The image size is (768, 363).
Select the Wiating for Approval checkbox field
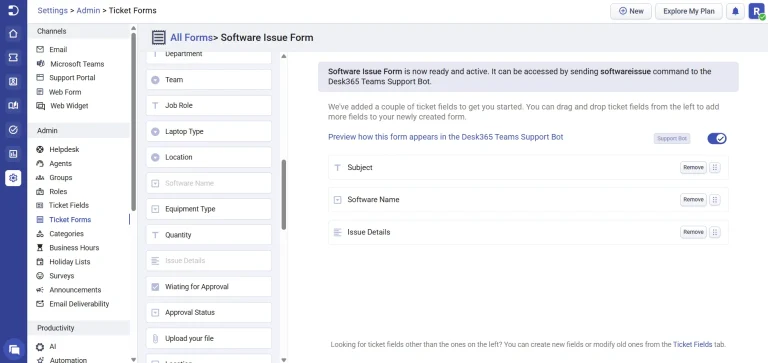click(209, 287)
